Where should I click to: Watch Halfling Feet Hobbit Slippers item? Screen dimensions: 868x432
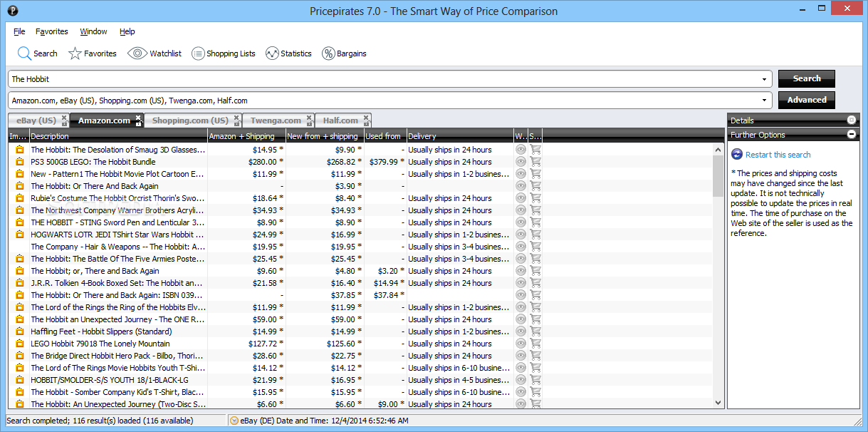[521, 331]
